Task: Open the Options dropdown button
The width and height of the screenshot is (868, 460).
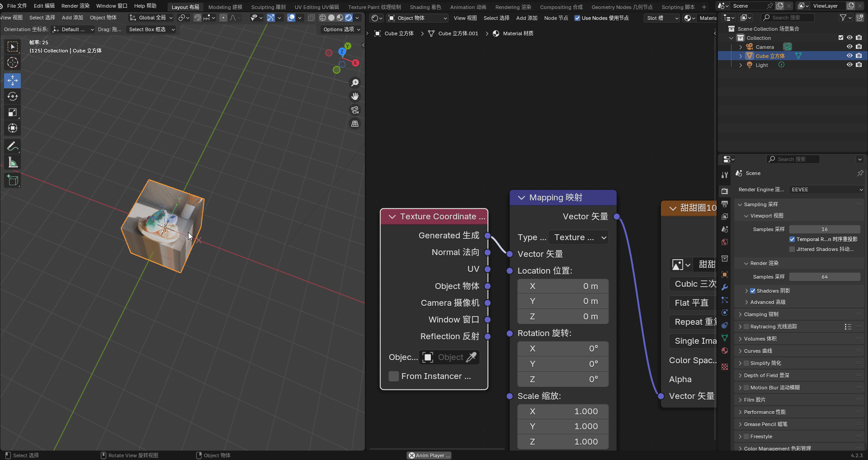Action: click(342, 29)
